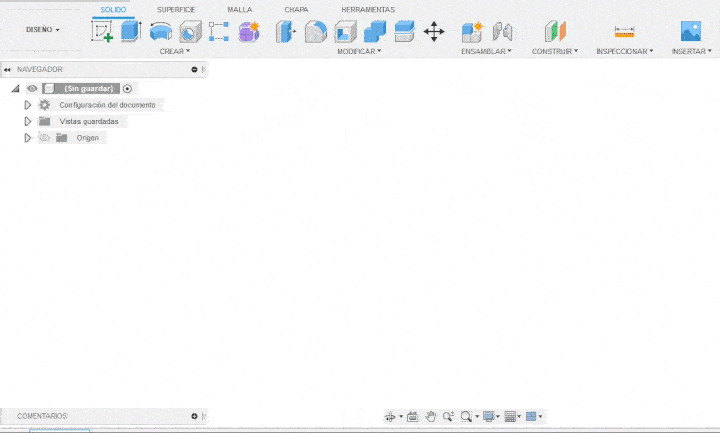Switch to the CHAPA tab

296,9
